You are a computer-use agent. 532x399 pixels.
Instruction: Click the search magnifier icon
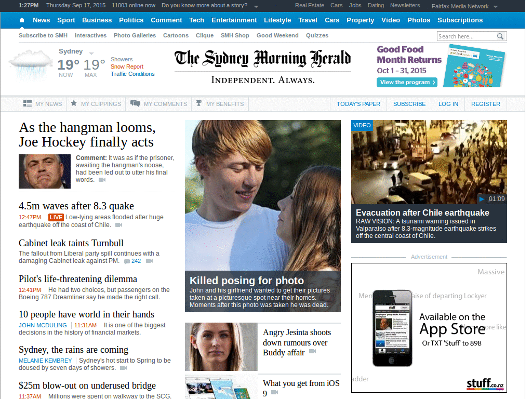[500, 36]
